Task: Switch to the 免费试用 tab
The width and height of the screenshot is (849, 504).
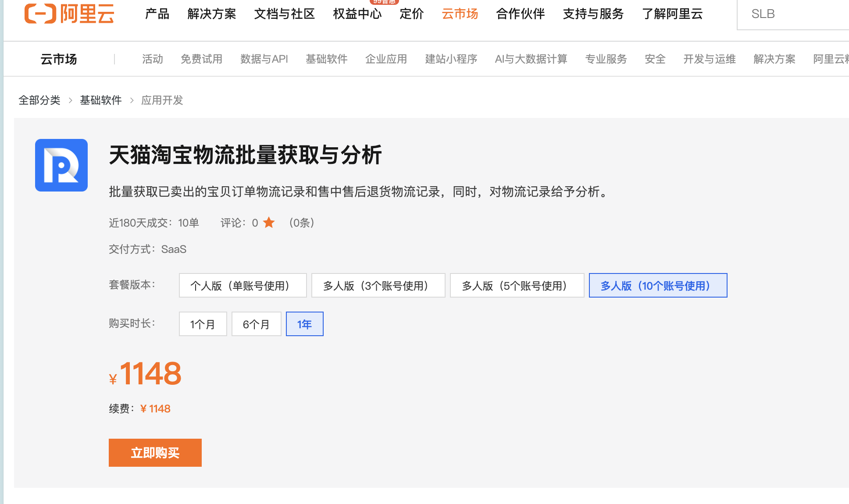Action: (202, 59)
